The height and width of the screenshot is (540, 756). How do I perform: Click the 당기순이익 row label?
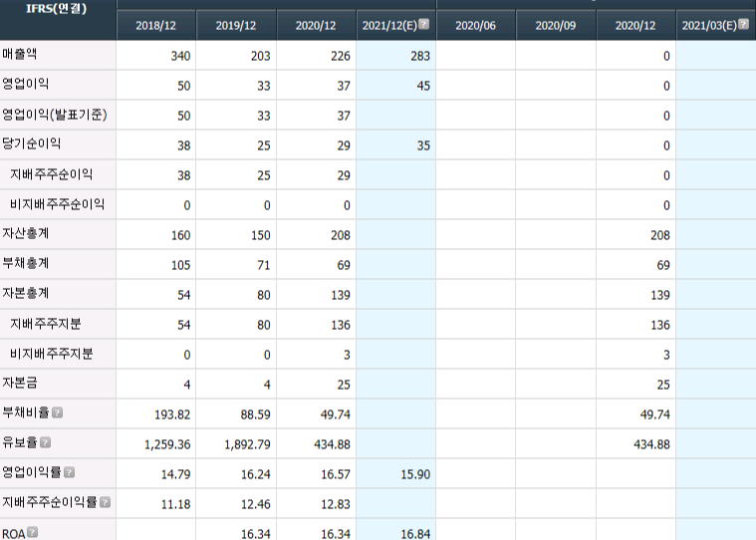click(x=31, y=143)
